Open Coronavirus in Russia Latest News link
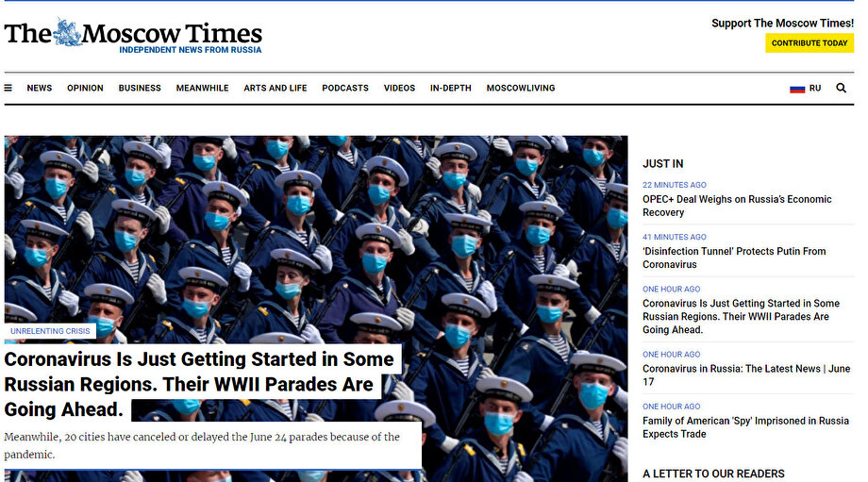 (745, 374)
